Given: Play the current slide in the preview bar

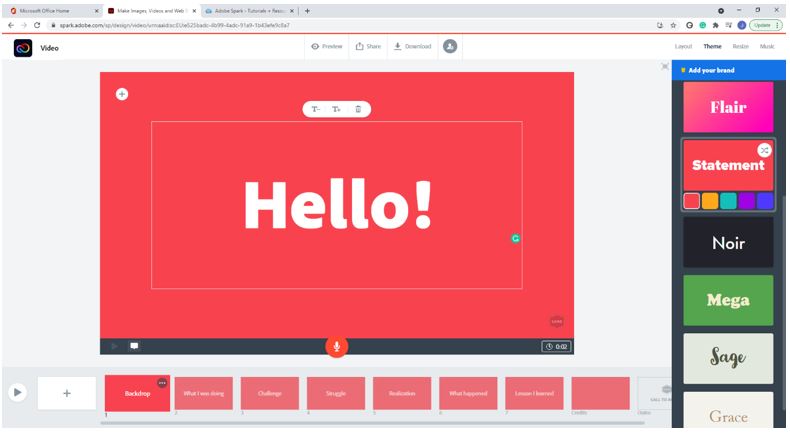Looking at the screenshot, I should point(114,346).
